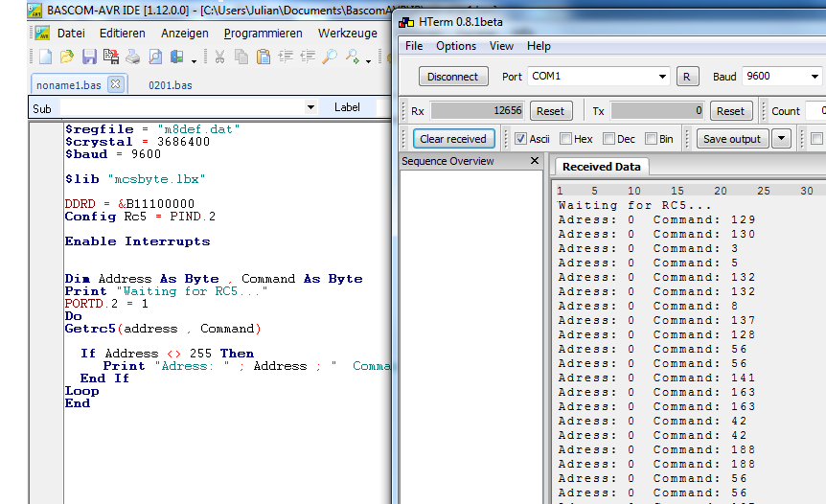Image resolution: width=826 pixels, height=504 pixels.
Task: Click the HTerm title bar icon
Action: tap(406, 22)
